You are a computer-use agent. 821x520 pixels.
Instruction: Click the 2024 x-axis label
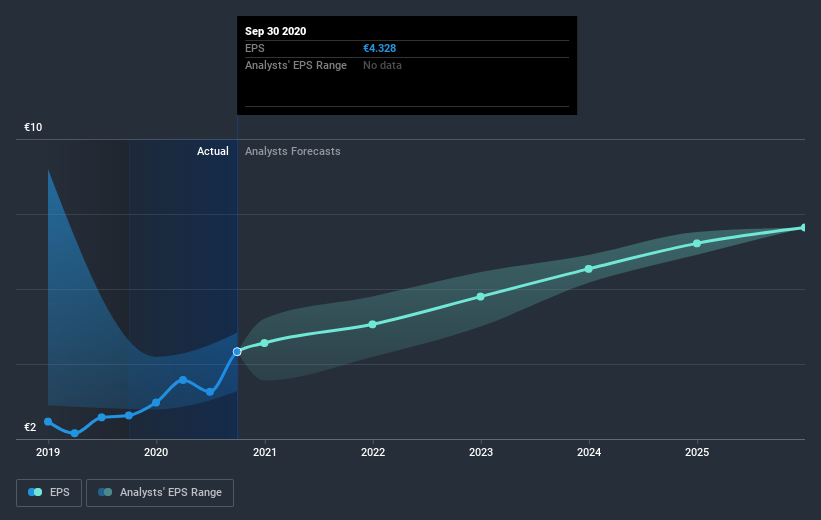point(589,452)
